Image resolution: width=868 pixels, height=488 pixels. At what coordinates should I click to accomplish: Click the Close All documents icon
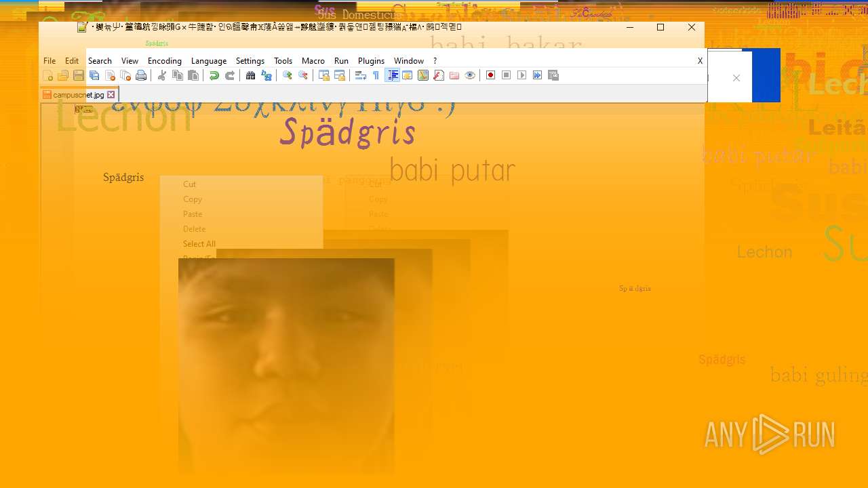pyautogui.click(x=125, y=75)
